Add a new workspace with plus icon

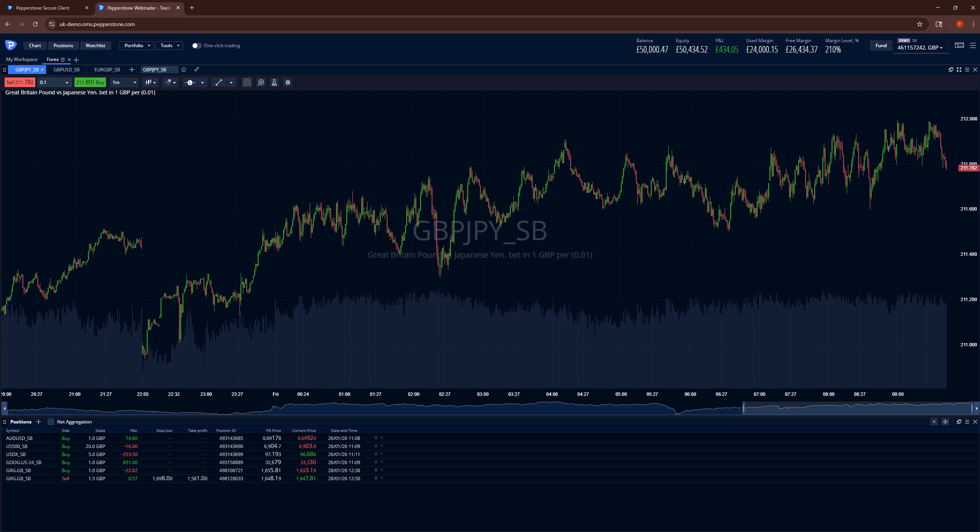point(76,60)
